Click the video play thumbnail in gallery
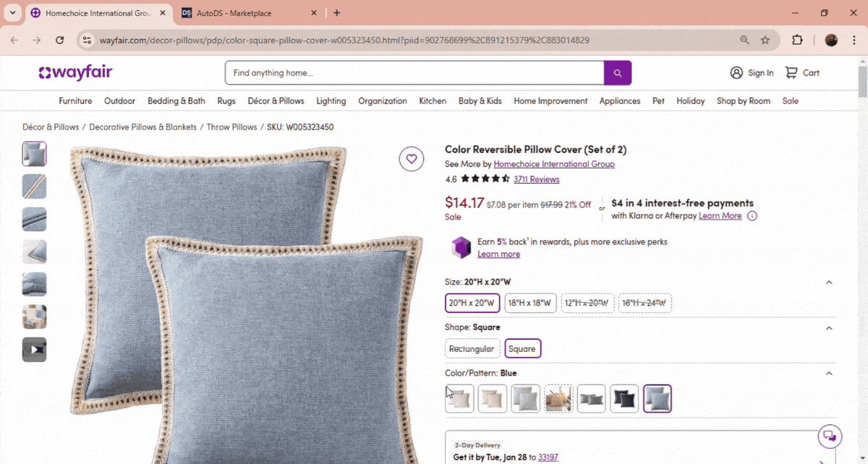 [x=34, y=349]
